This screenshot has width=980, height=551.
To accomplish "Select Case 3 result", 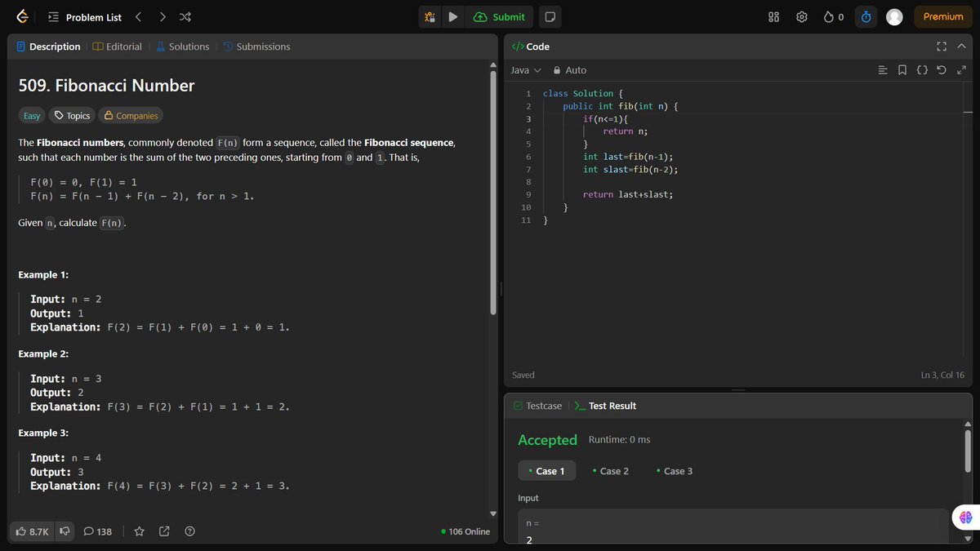I will (x=674, y=471).
